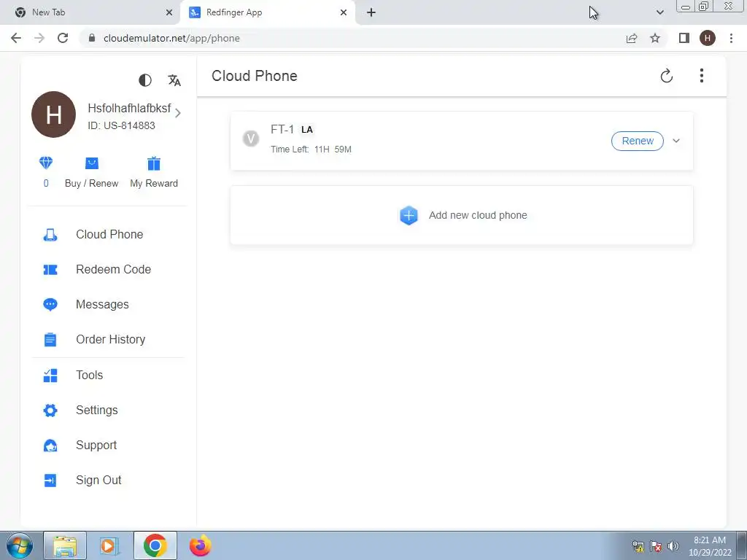Expand profile details chevron beside username
This screenshot has width=747, height=560.
click(x=178, y=113)
